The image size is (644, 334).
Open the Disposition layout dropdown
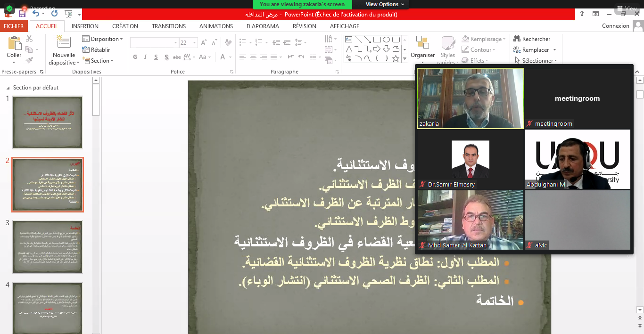(103, 39)
